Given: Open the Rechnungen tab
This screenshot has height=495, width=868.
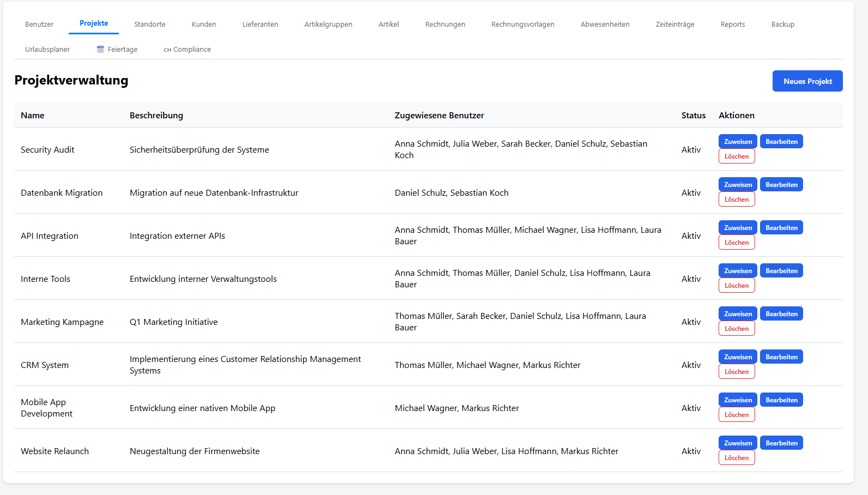Looking at the screenshot, I should 445,24.
